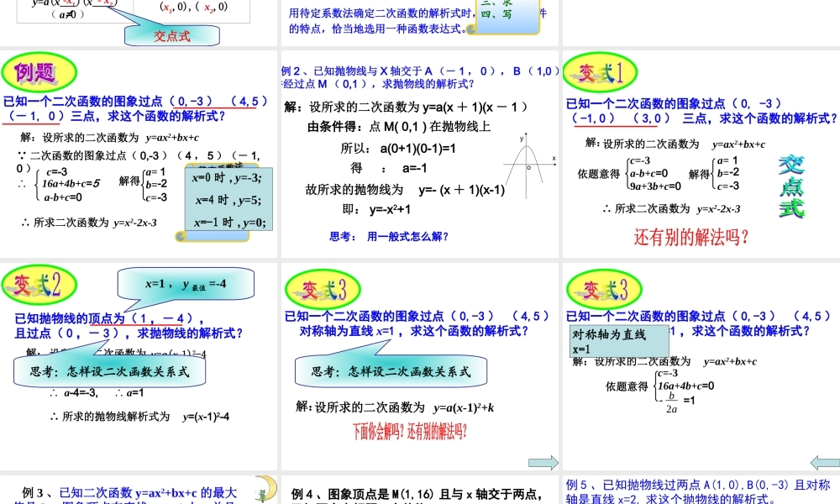Click '16a+4b+c=5' equation in 例题 slide
The image size is (840, 504).
coord(71,184)
